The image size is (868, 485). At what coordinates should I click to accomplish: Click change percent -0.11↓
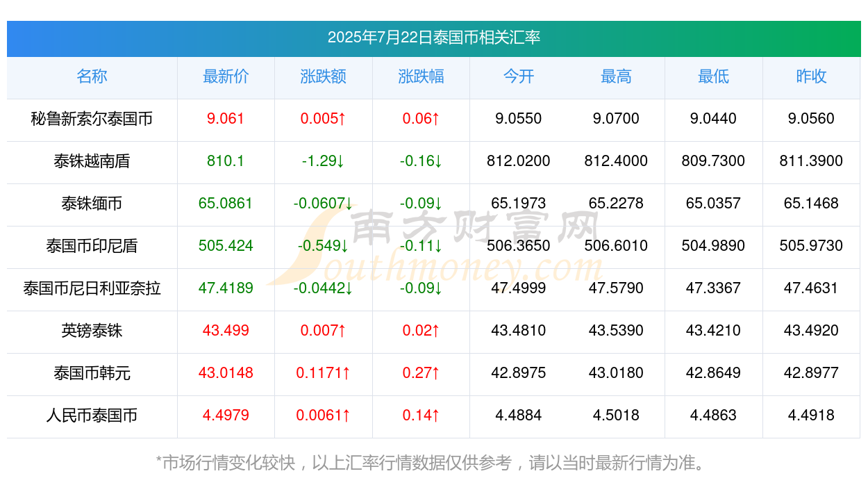[421, 246]
